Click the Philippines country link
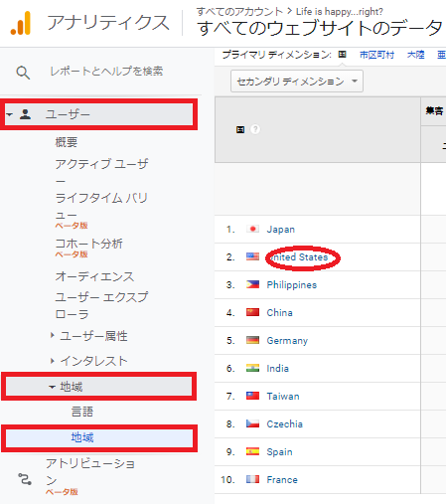The image size is (446, 504). click(292, 285)
